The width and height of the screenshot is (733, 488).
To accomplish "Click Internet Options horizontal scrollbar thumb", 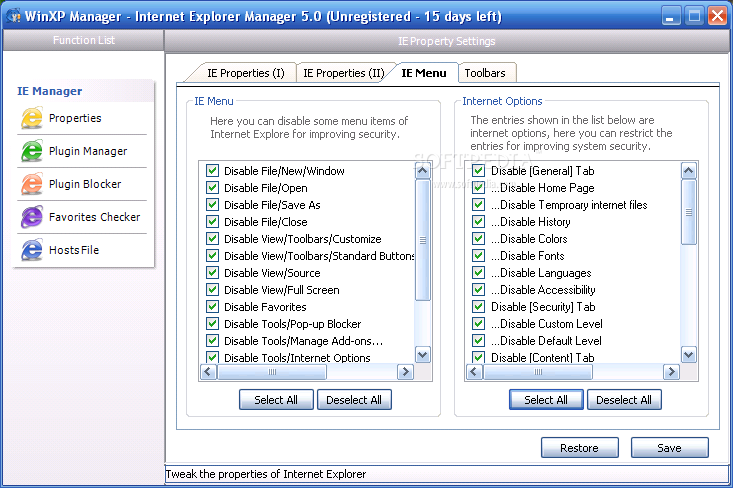I will pyautogui.click(x=538, y=372).
